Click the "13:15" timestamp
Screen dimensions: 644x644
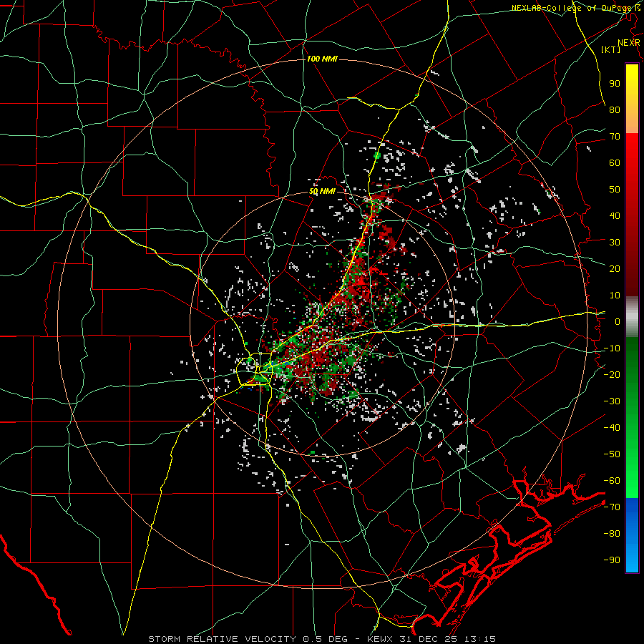tap(480, 639)
